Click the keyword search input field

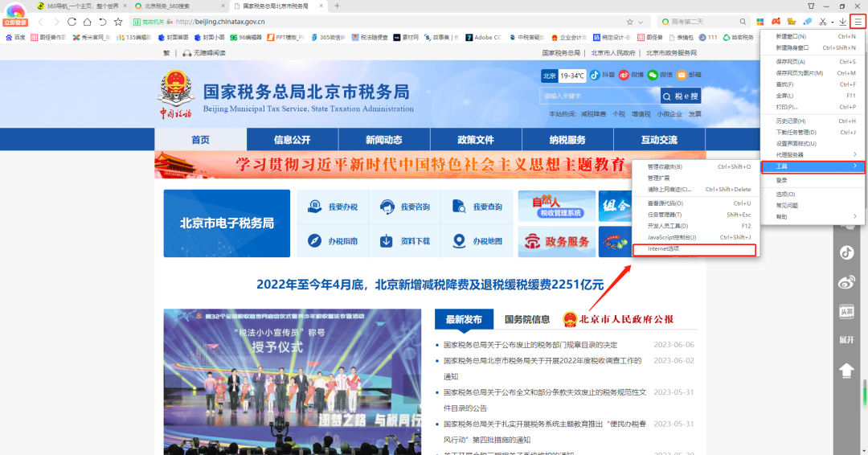(599, 96)
